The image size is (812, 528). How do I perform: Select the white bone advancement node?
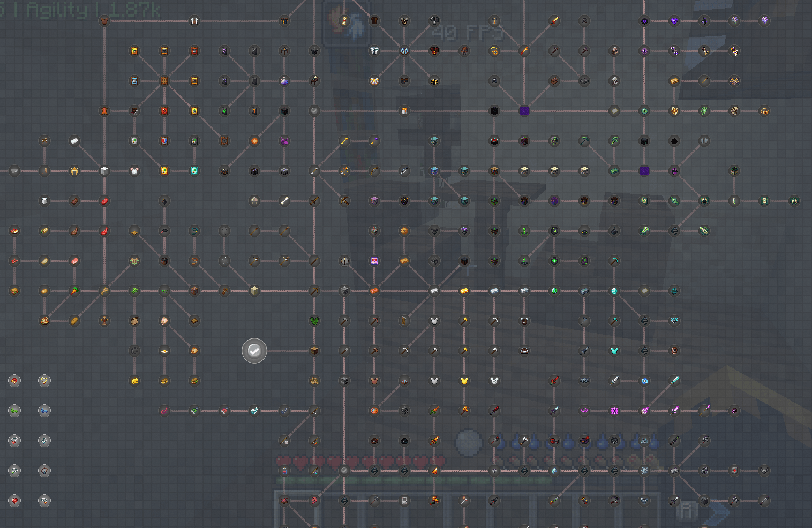tap(284, 201)
